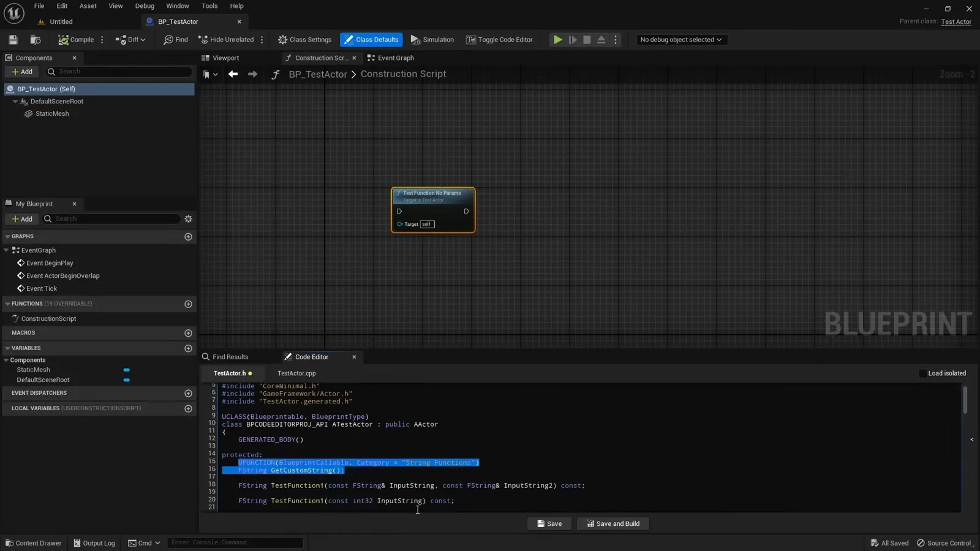Add a new event dispatcher
980x551 pixels.
point(189,393)
